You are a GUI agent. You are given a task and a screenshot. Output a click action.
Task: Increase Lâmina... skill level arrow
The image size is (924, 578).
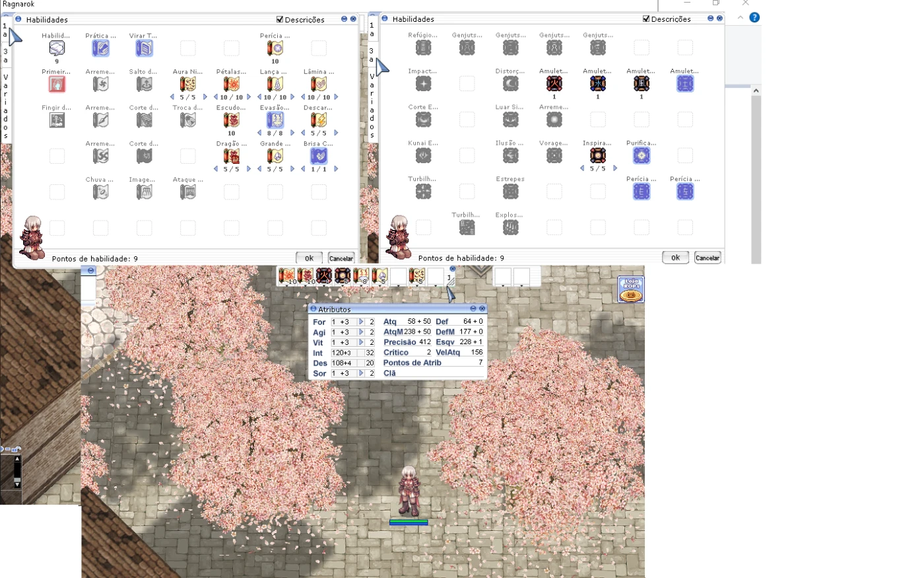click(336, 97)
